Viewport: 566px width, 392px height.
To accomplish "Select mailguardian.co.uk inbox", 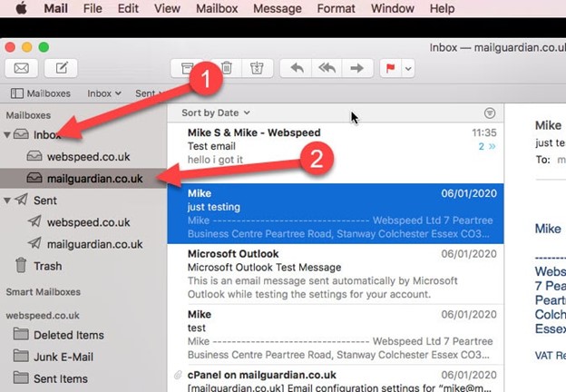I will (x=83, y=179).
